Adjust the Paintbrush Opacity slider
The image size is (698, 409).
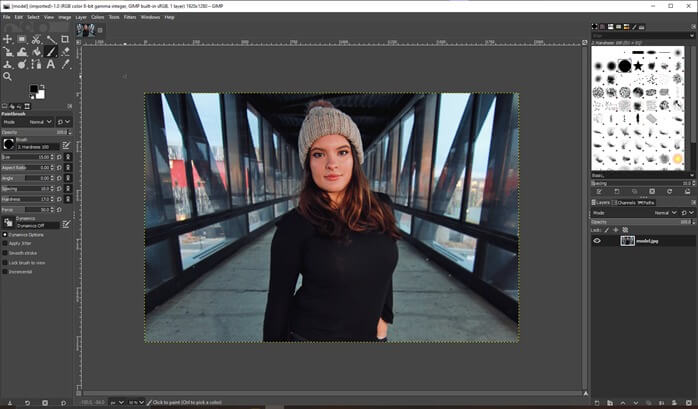click(x=36, y=132)
